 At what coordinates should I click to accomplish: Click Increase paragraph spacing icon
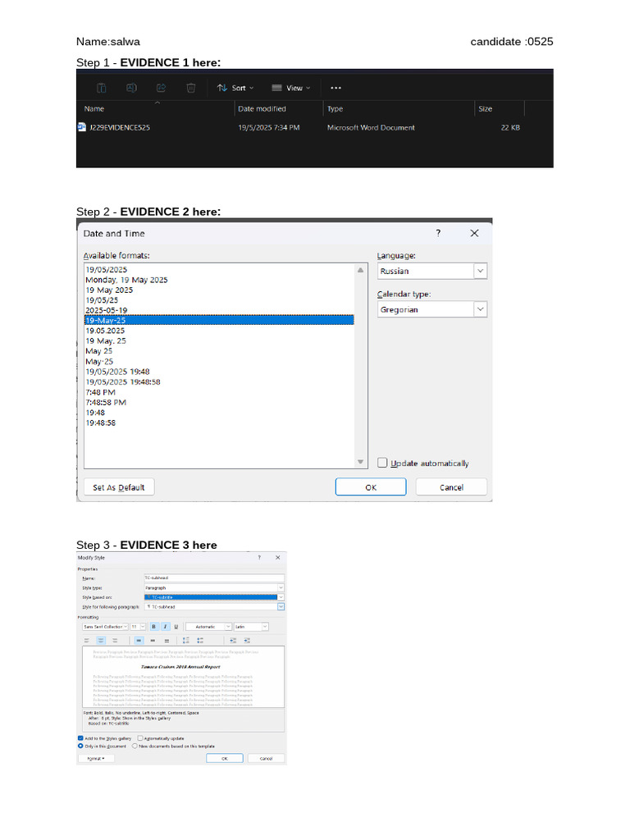click(186, 640)
